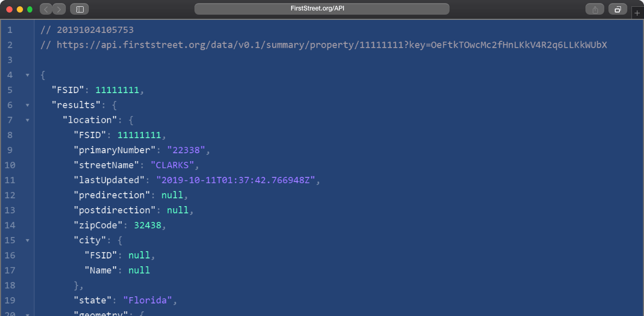Toggle the Safari sidebar

point(79,9)
